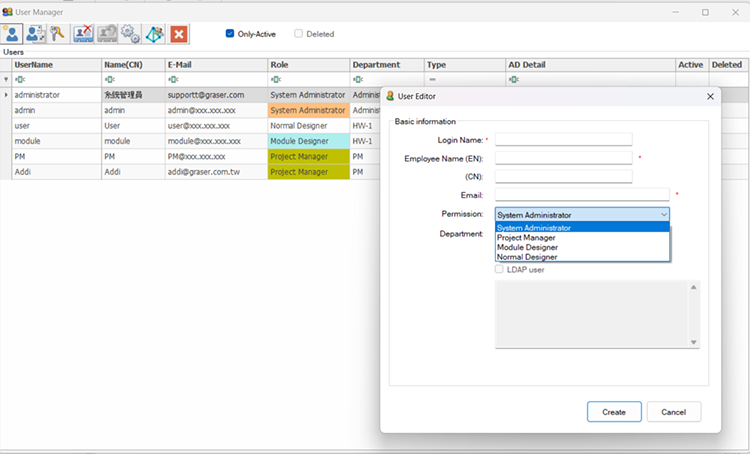Sort by Type column header
The image size is (750, 454).
(465, 65)
